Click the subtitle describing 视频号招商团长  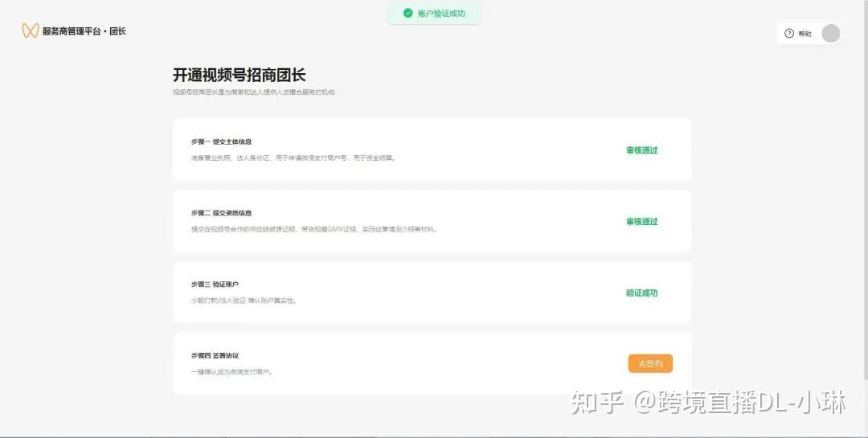coord(253,92)
